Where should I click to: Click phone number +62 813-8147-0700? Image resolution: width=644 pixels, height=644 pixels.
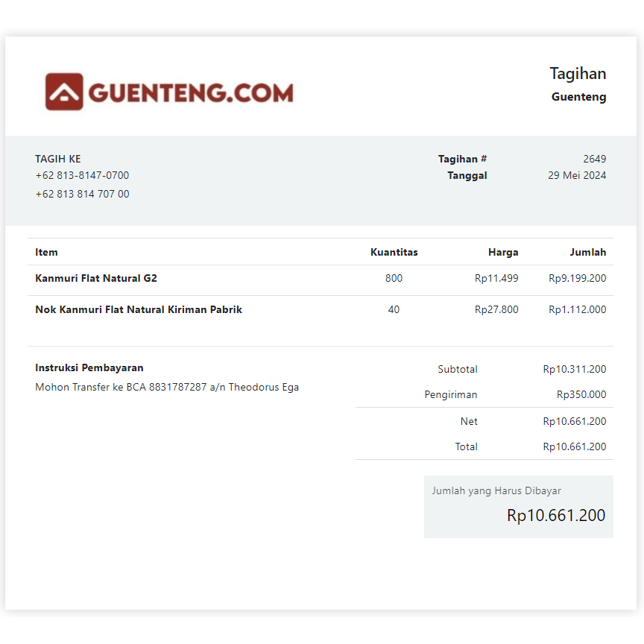[x=81, y=175]
